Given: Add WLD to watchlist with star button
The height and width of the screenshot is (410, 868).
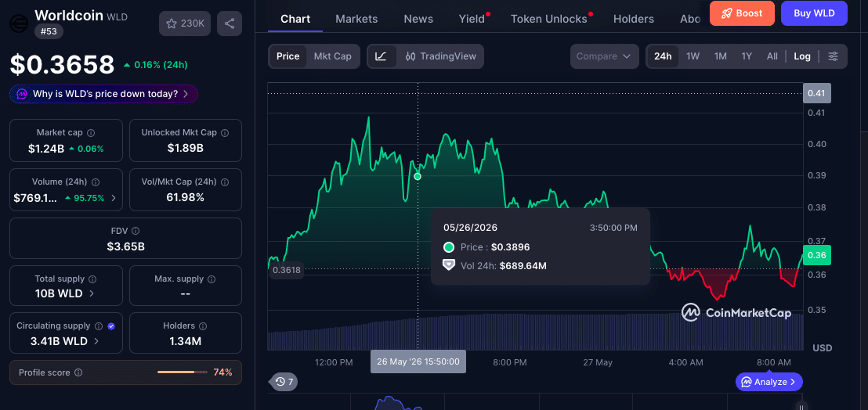Looking at the screenshot, I should click(185, 23).
